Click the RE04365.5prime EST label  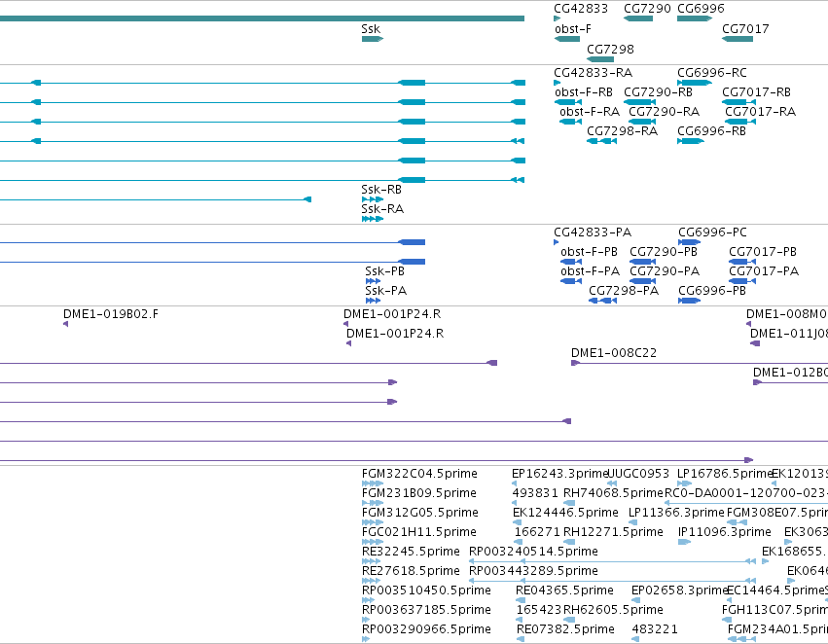pos(564,590)
